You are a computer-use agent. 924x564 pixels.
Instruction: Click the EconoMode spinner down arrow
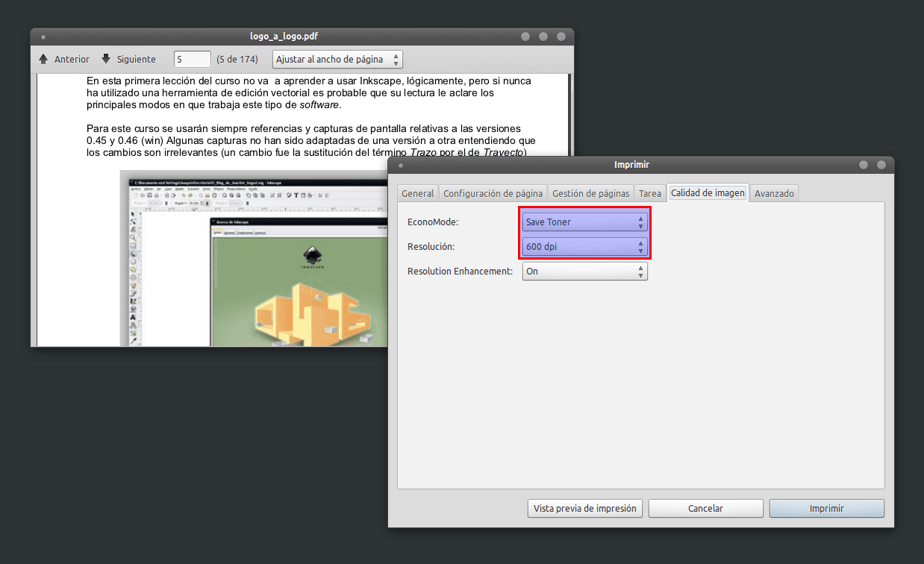pos(641,225)
